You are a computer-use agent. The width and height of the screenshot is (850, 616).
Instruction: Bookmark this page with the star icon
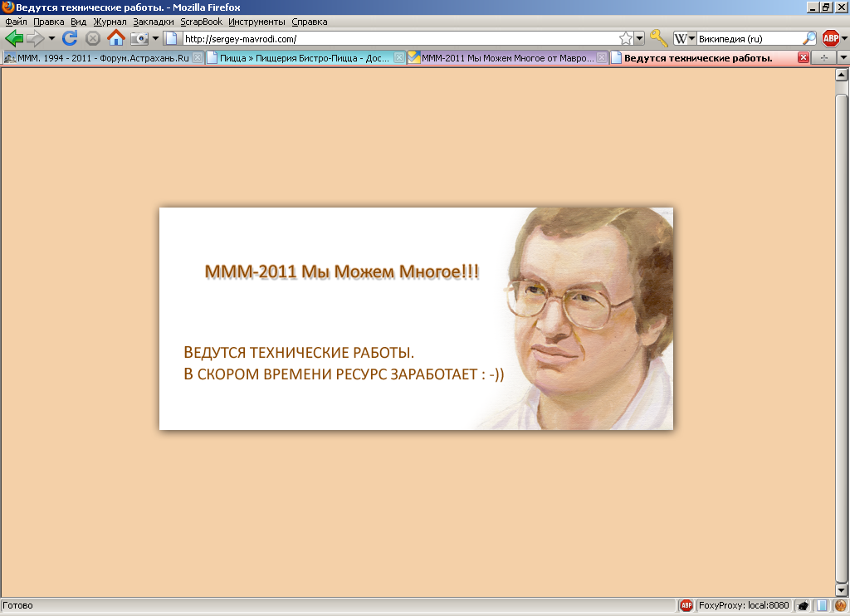pos(626,38)
